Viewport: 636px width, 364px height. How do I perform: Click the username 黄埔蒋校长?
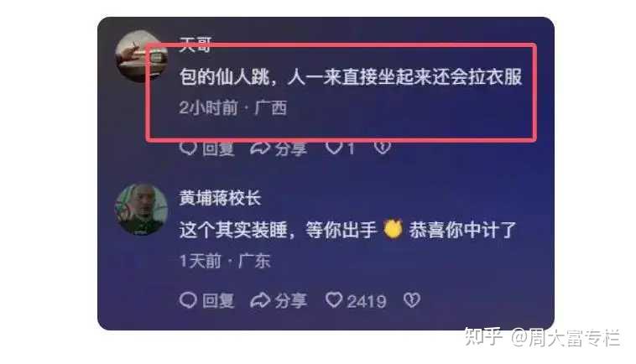pyautogui.click(x=220, y=198)
